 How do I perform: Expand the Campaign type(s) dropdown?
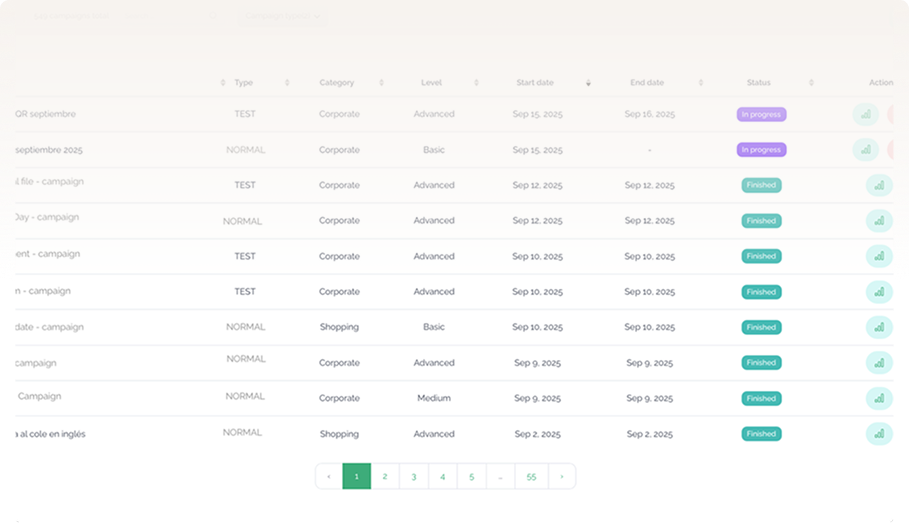(282, 16)
